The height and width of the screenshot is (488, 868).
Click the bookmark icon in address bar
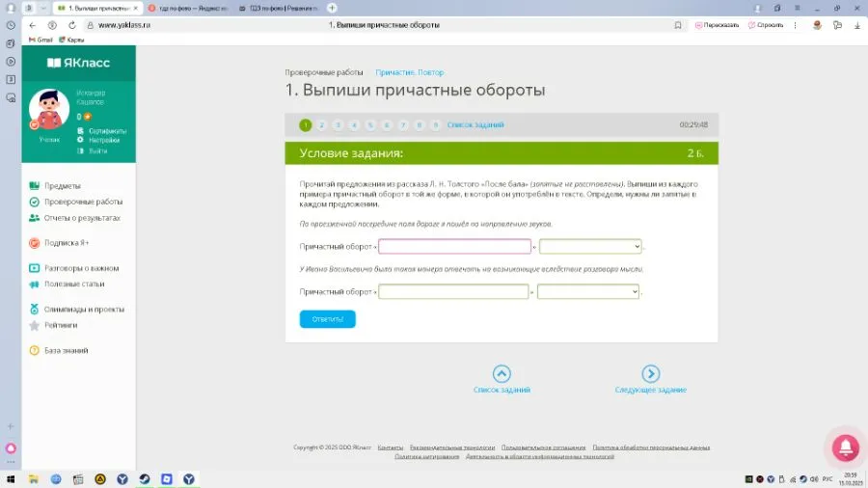tap(678, 25)
